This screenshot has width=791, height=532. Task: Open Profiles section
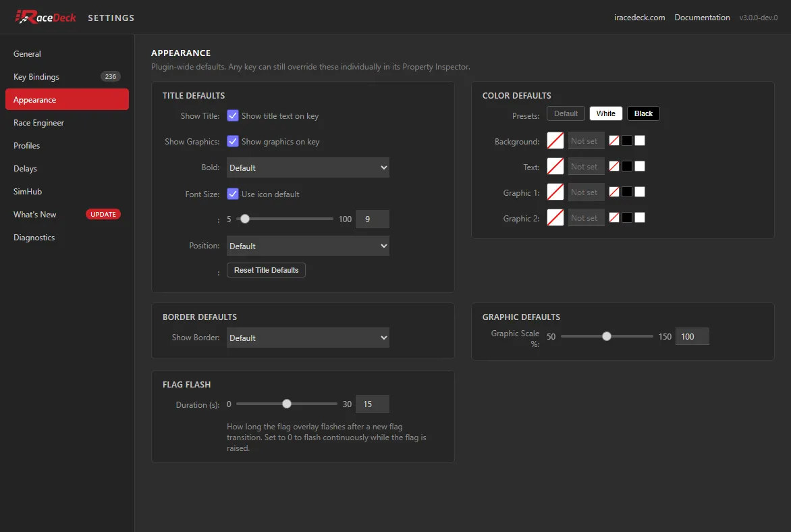(67, 145)
